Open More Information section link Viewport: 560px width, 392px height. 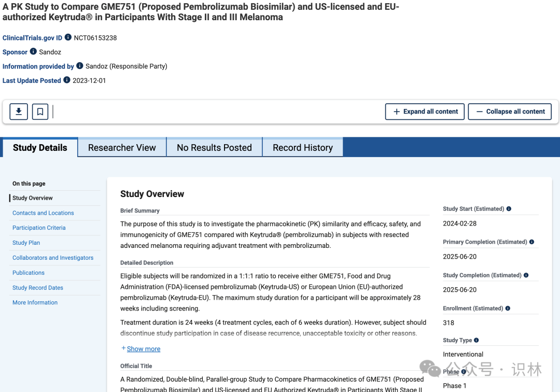(35, 302)
